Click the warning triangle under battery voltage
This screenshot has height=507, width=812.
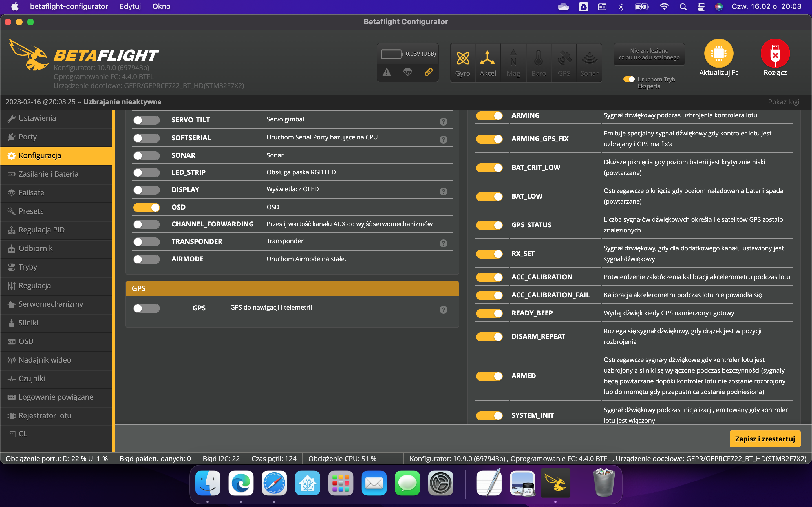pos(387,72)
